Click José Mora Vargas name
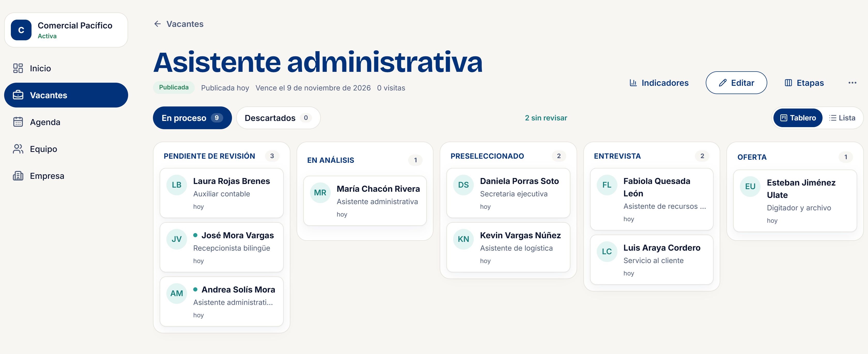Screen dimensions: 868x354 pos(238,235)
